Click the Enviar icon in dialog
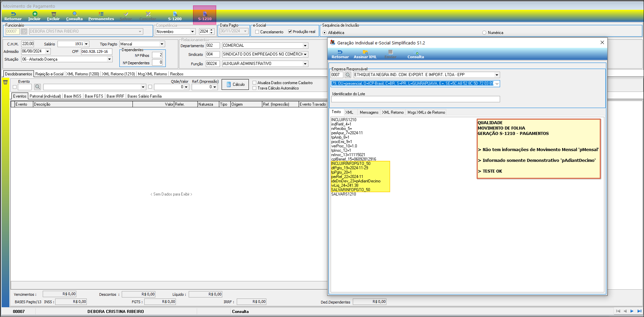 pyautogui.click(x=390, y=52)
